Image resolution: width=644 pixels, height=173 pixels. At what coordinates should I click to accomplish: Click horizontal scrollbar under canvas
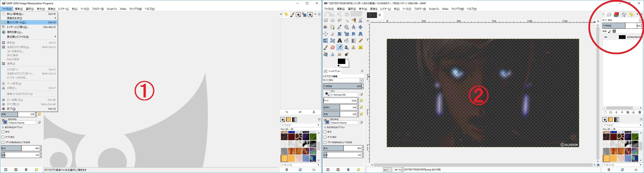483,165
